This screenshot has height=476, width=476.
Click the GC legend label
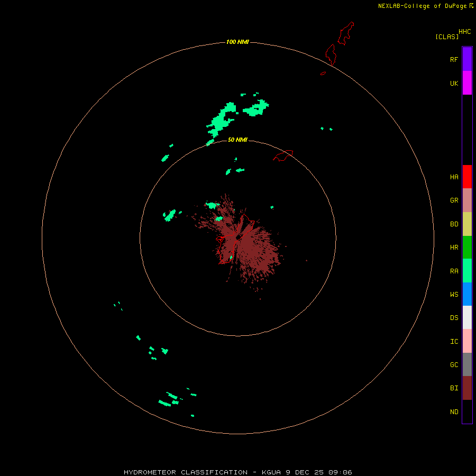pyautogui.click(x=454, y=365)
